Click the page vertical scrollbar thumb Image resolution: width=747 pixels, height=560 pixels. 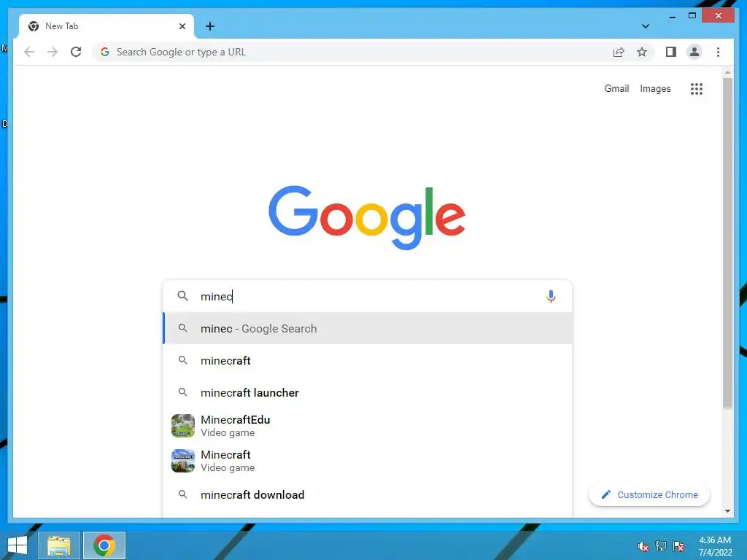tap(727, 243)
